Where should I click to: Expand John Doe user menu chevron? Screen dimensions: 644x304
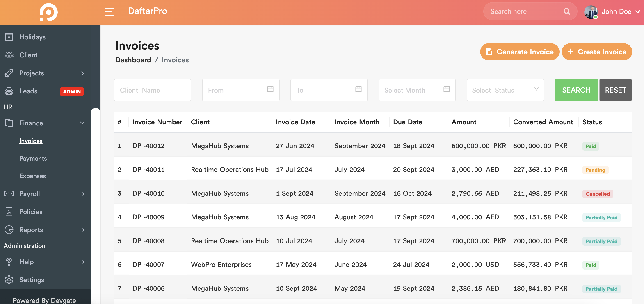point(638,12)
